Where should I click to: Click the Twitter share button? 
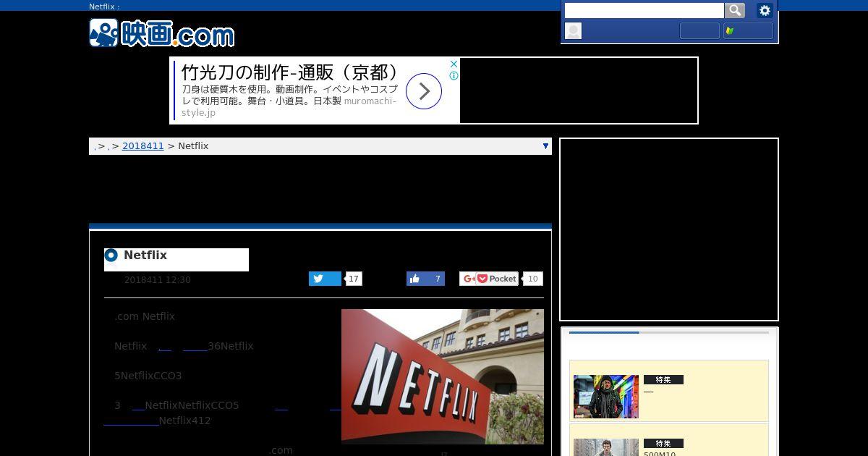tap(325, 279)
